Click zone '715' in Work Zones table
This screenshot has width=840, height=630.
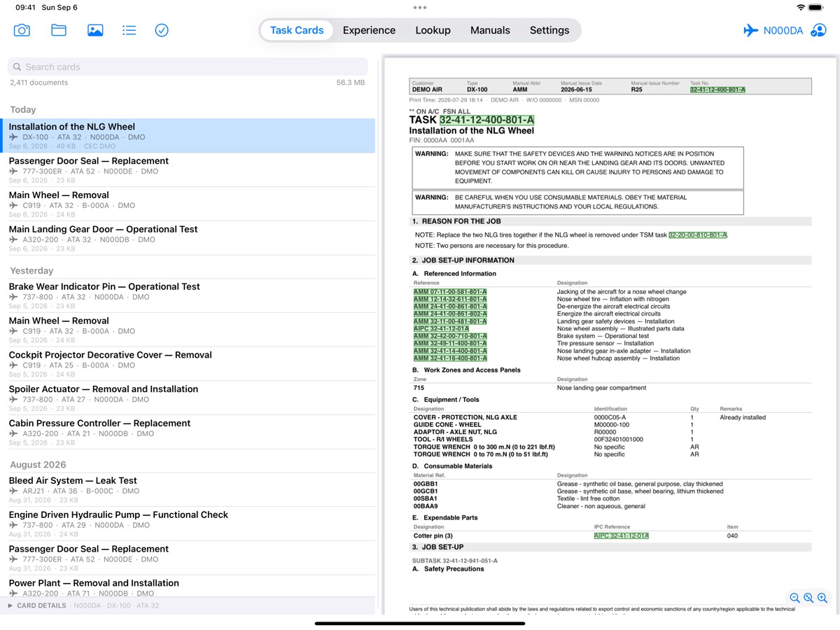point(419,388)
